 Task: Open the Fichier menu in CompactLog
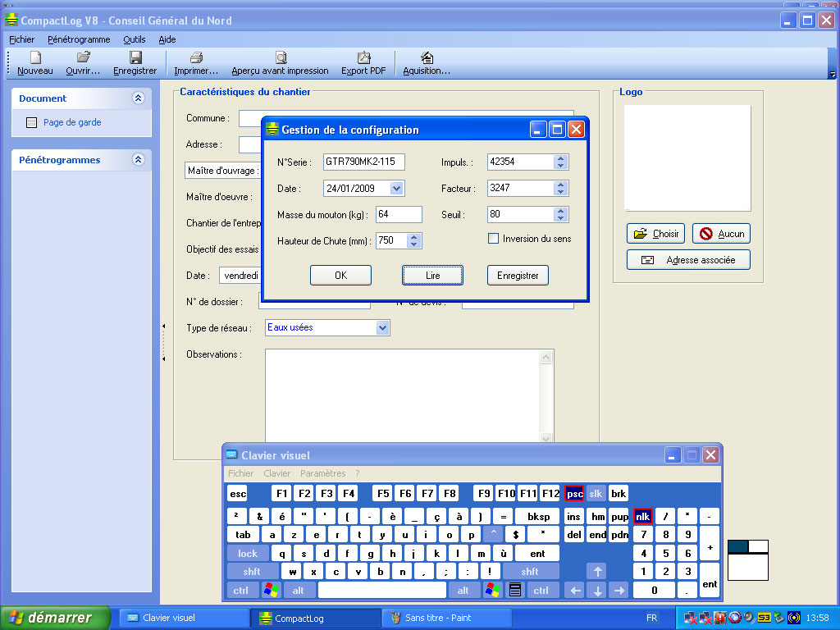pyautogui.click(x=22, y=39)
